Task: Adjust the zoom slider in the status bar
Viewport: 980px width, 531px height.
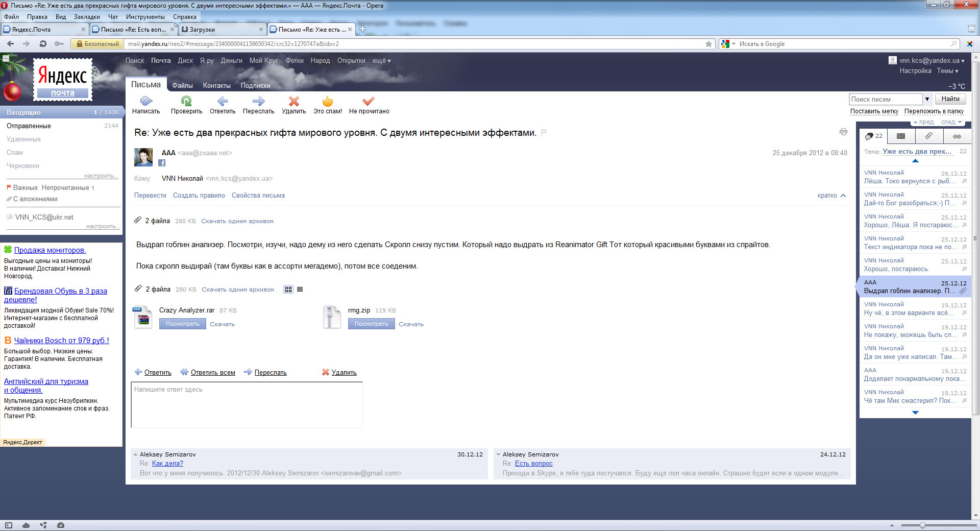Action: [x=922, y=525]
